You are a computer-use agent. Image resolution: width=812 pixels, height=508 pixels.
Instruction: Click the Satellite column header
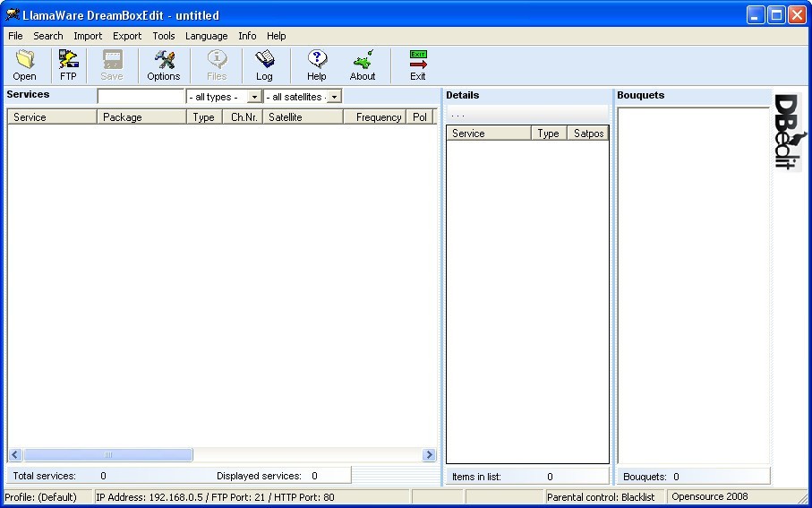(303, 117)
